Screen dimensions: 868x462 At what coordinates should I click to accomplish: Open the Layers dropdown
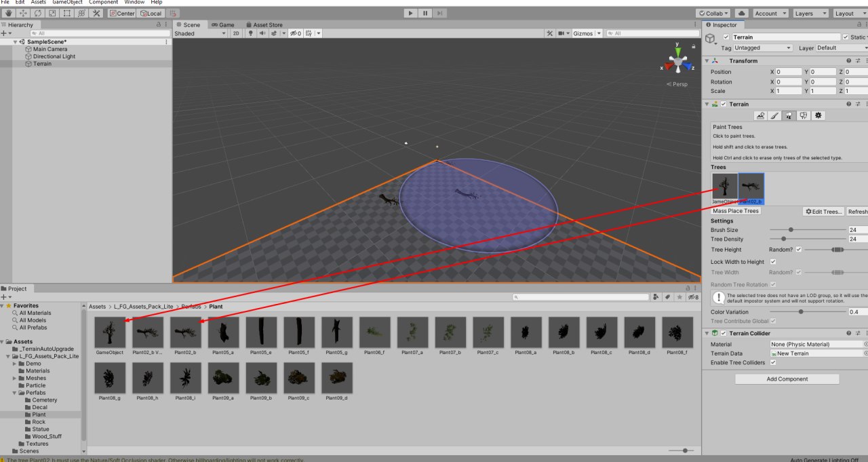[810, 13]
